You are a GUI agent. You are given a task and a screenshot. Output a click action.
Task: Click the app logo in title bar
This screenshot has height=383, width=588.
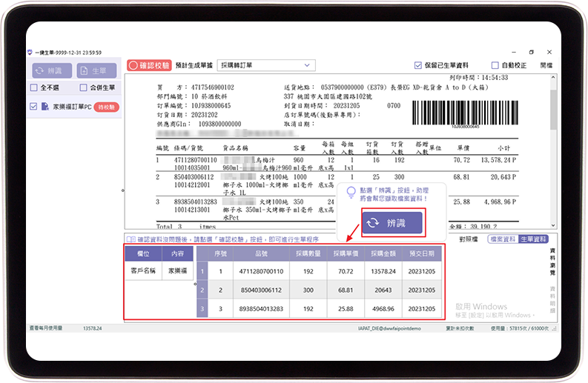point(30,53)
